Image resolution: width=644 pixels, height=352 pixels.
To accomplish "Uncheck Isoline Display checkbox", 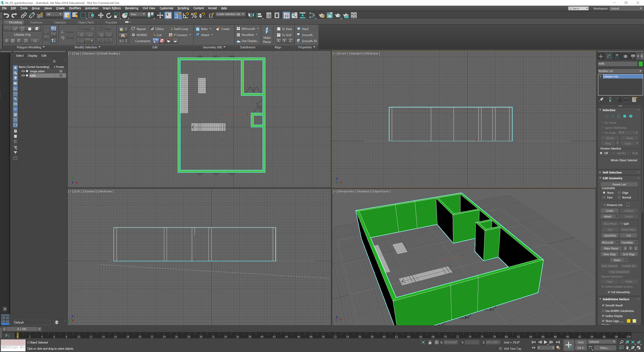I will click(x=603, y=316).
